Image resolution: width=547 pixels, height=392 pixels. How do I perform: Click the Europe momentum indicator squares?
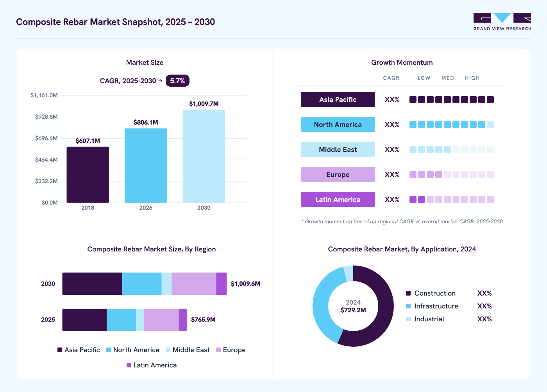(x=452, y=175)
